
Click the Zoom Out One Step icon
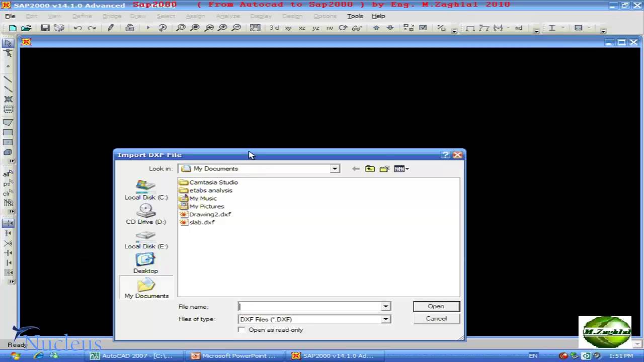coord(236,28)
